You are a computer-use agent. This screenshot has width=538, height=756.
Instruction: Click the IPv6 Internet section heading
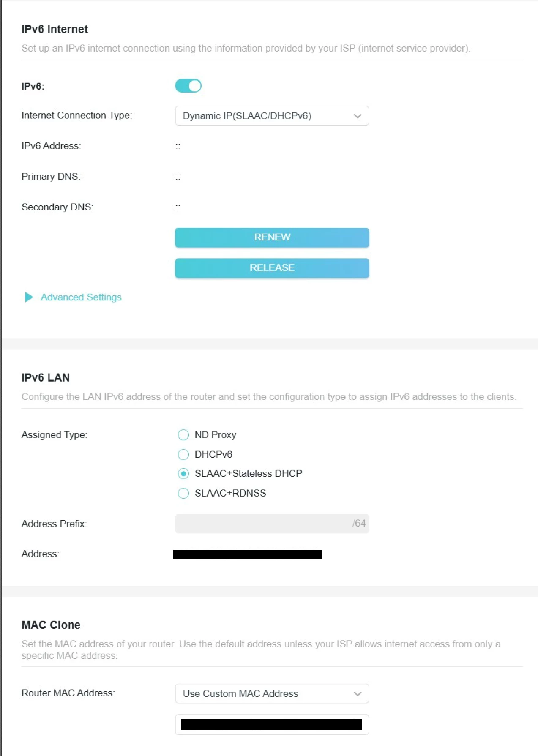[x=55, y=29]
